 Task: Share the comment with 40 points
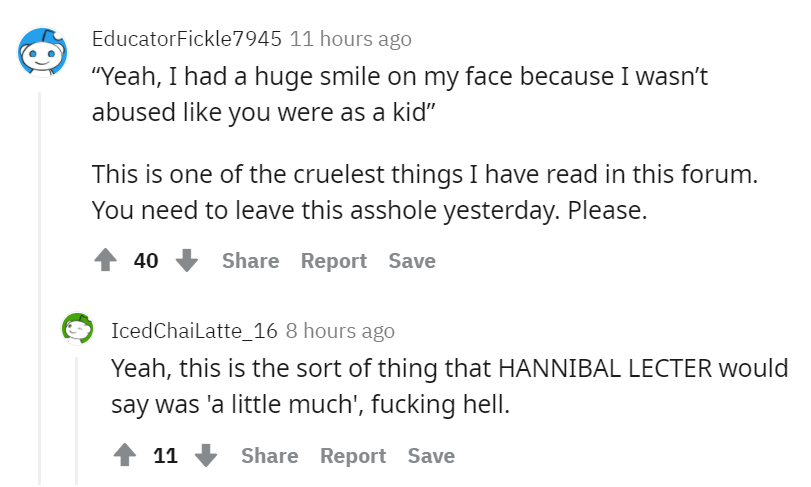point(250,261)
